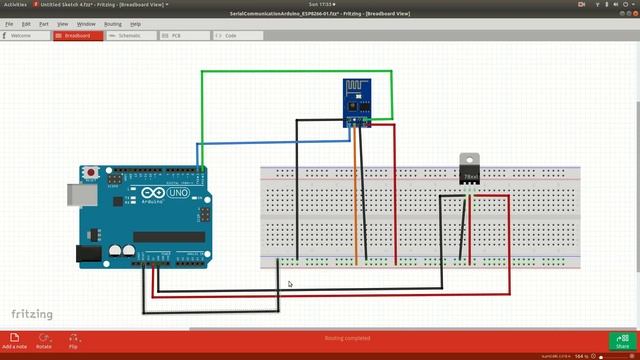
Task: Select the Arduino ATmega chip
Action: tap(169, 237)
